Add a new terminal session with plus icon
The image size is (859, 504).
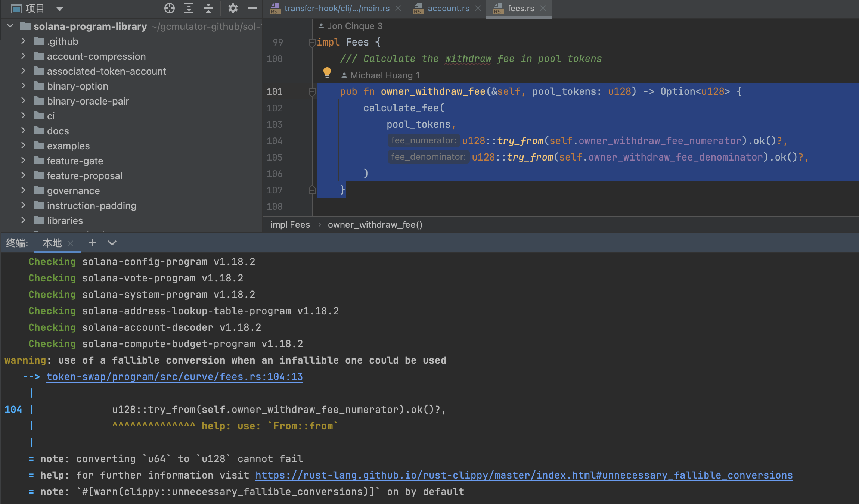click(92, 243)
